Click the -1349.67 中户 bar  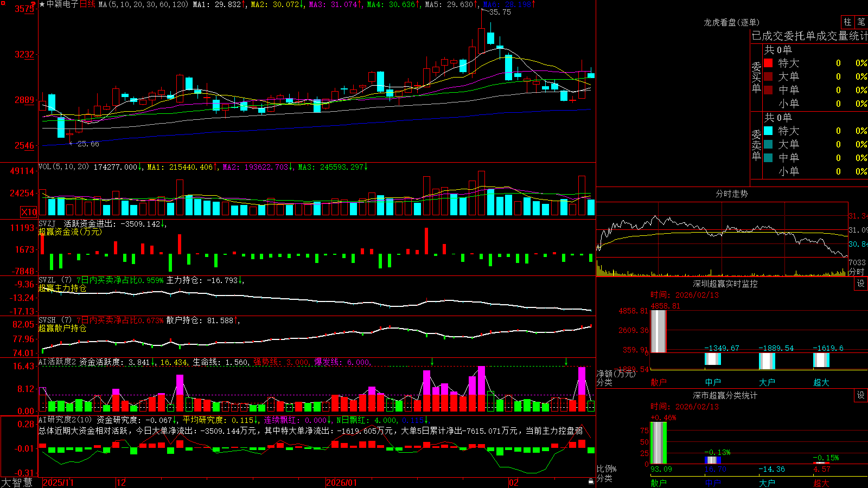[713, 359]
